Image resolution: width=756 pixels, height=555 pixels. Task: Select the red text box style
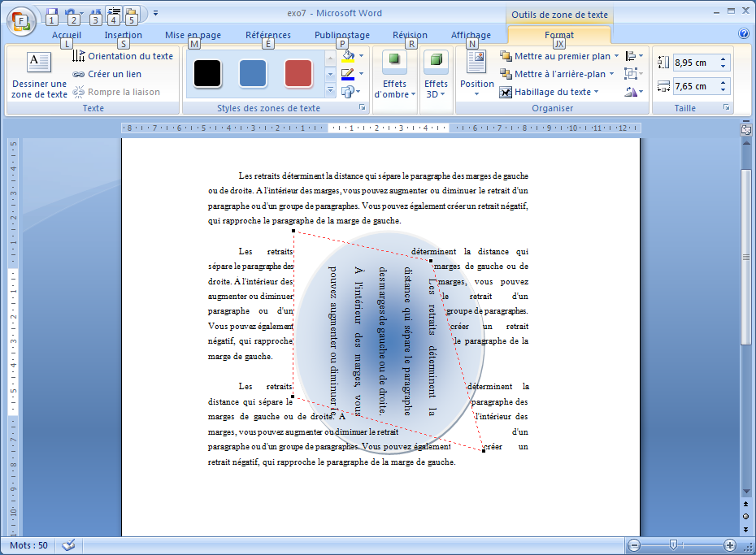298,74
